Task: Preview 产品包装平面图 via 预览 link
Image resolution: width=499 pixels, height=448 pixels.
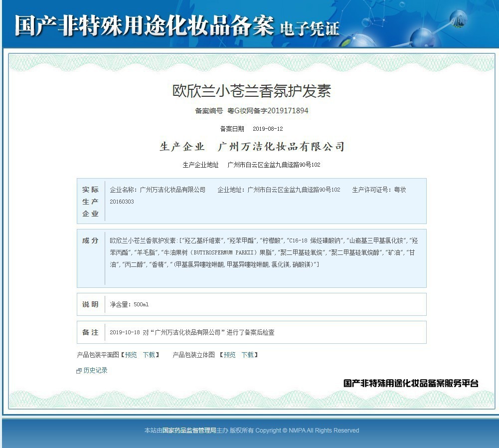Action: [131, 355]
